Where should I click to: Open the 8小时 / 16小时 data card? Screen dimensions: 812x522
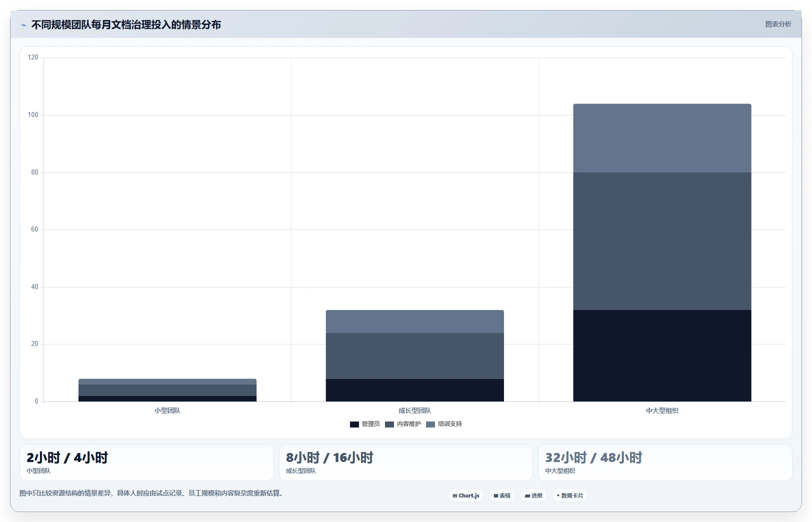click(x=406, y=462)
